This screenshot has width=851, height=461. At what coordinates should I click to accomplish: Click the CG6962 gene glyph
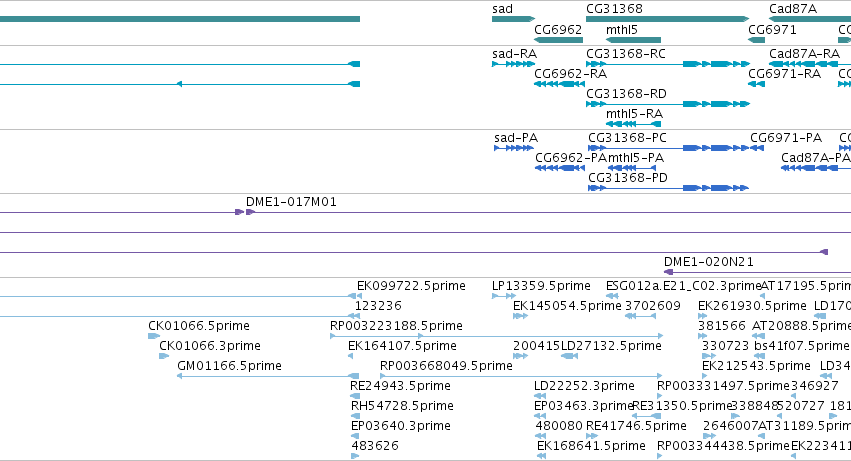[558, 40]
